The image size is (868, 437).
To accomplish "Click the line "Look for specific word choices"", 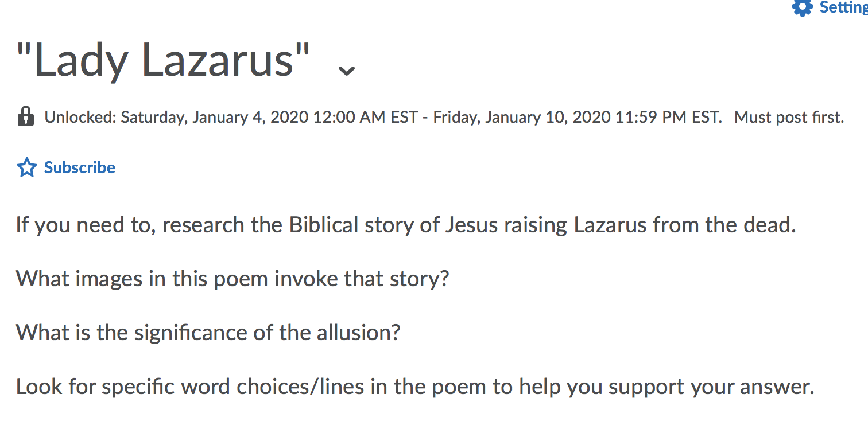I will 415,387.
